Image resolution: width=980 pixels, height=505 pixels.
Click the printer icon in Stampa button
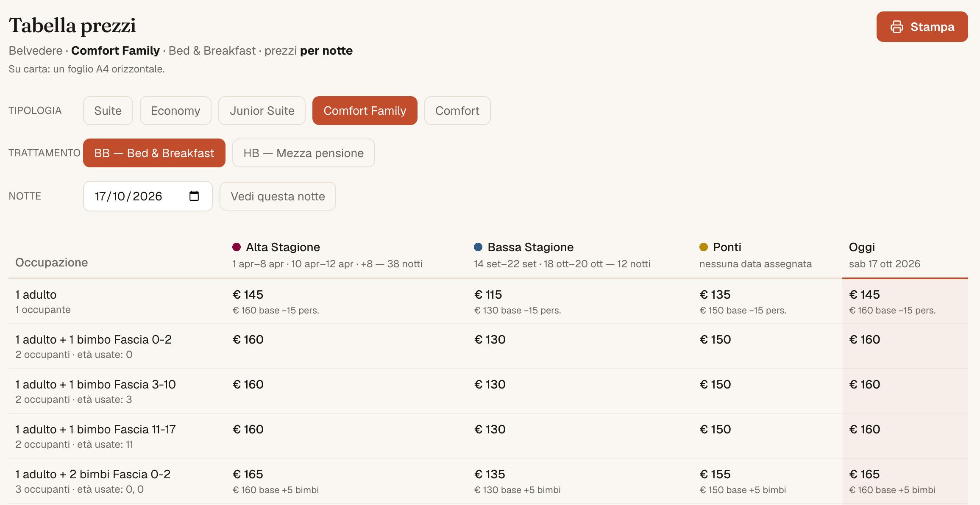point(896,27)
